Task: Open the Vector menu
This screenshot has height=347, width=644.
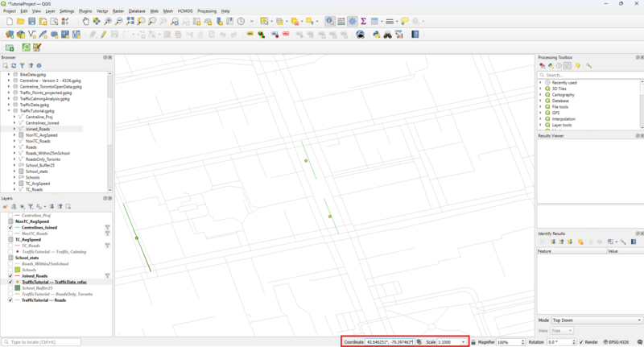Action: click(x=102, y=11)
